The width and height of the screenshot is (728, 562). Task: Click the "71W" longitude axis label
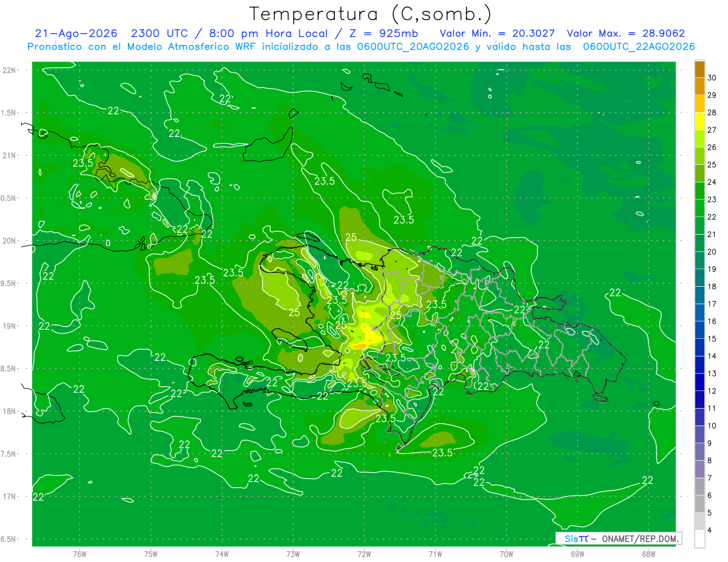(435, 554)
